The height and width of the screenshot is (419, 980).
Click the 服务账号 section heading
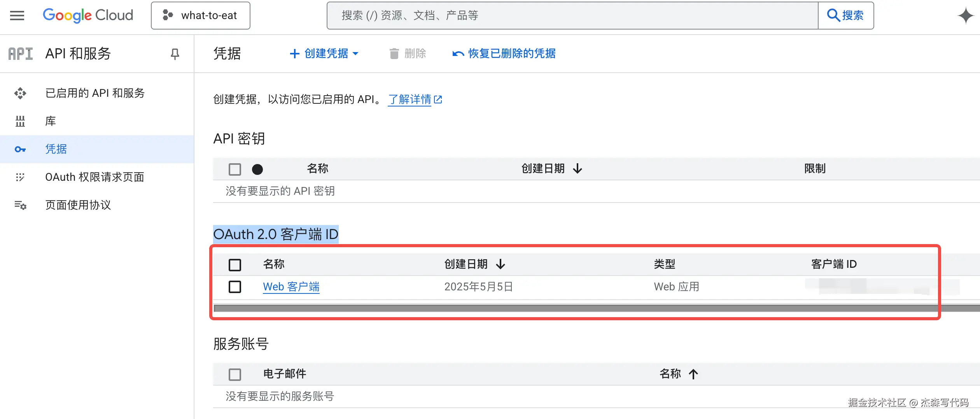pos(241,344)
